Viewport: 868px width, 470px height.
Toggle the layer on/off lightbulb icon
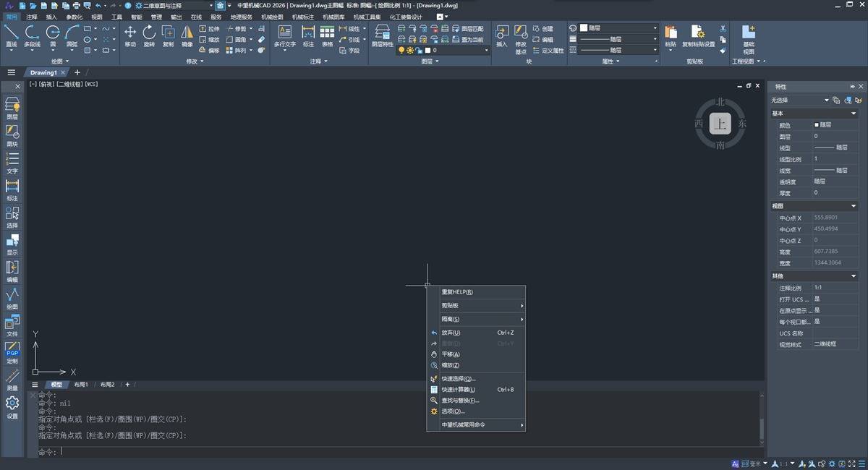click(401, 51)
